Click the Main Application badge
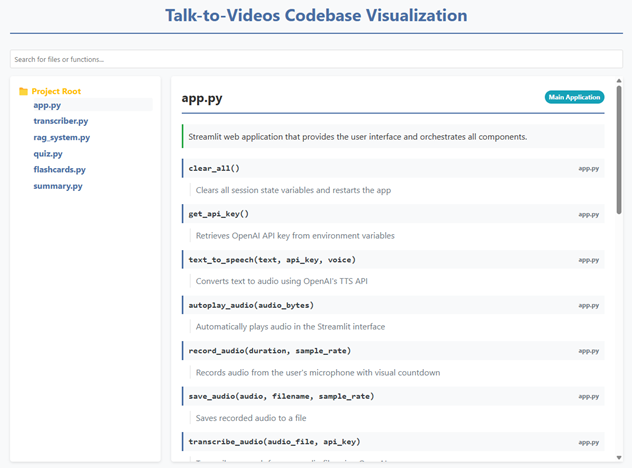632x468 pixels. [x=574, y=97]
